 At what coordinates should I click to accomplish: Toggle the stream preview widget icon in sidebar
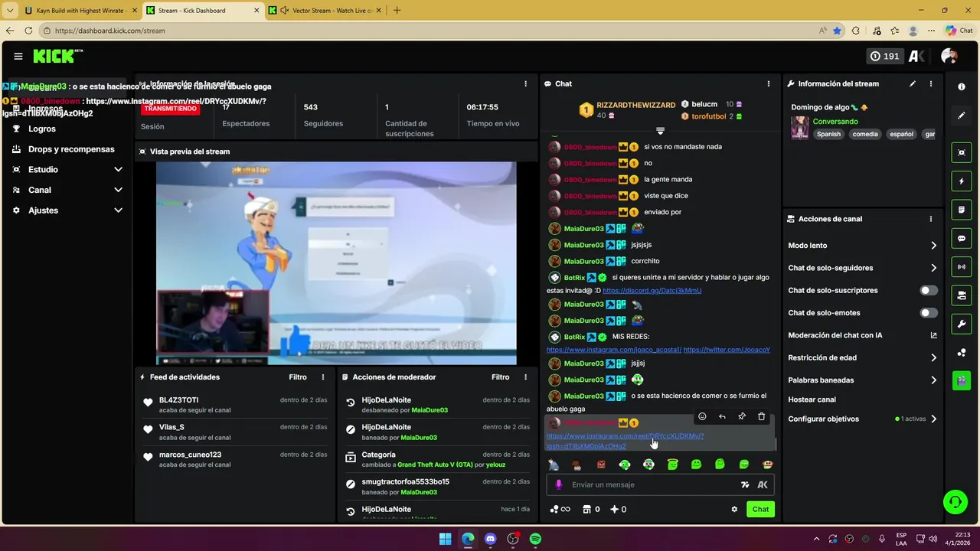point(962,153)
